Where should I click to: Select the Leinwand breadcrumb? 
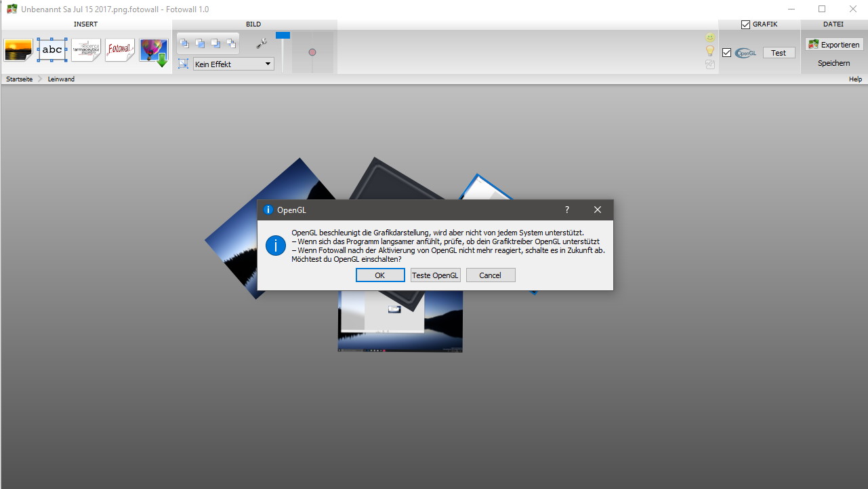[x=61, y=79]
